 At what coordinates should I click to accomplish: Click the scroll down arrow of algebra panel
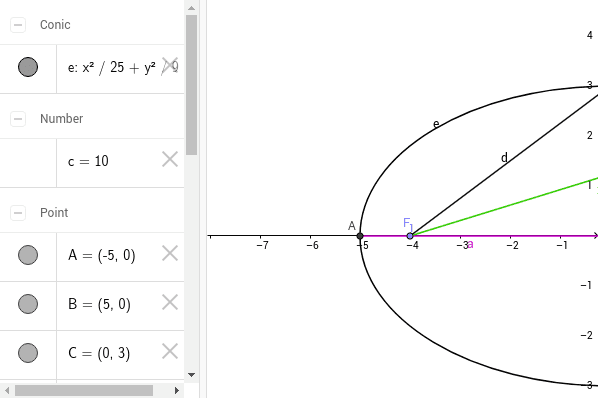point(192,375)
